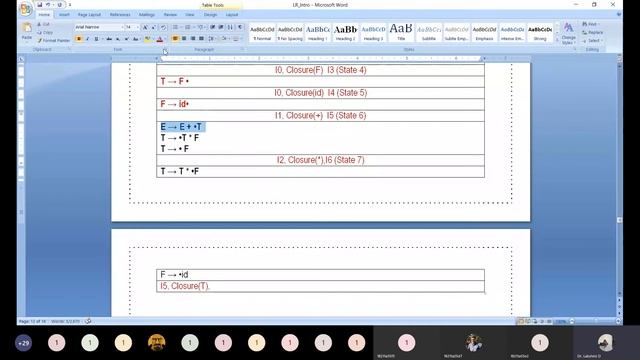The image size is (640, 360).
Task: Select Align Text Left
Action: tap(175, 39)
